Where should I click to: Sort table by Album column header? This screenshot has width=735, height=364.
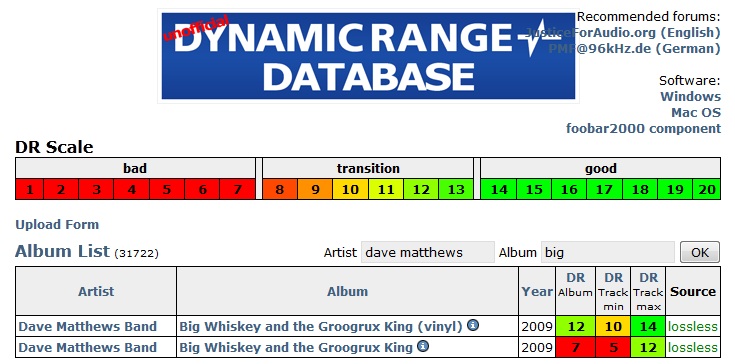coord(347,291)
